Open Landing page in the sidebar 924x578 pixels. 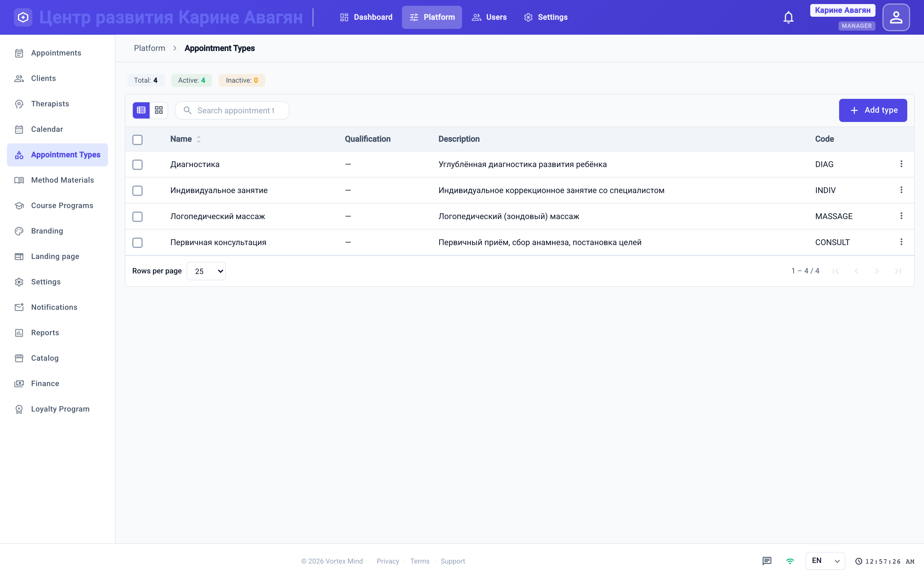57,257
